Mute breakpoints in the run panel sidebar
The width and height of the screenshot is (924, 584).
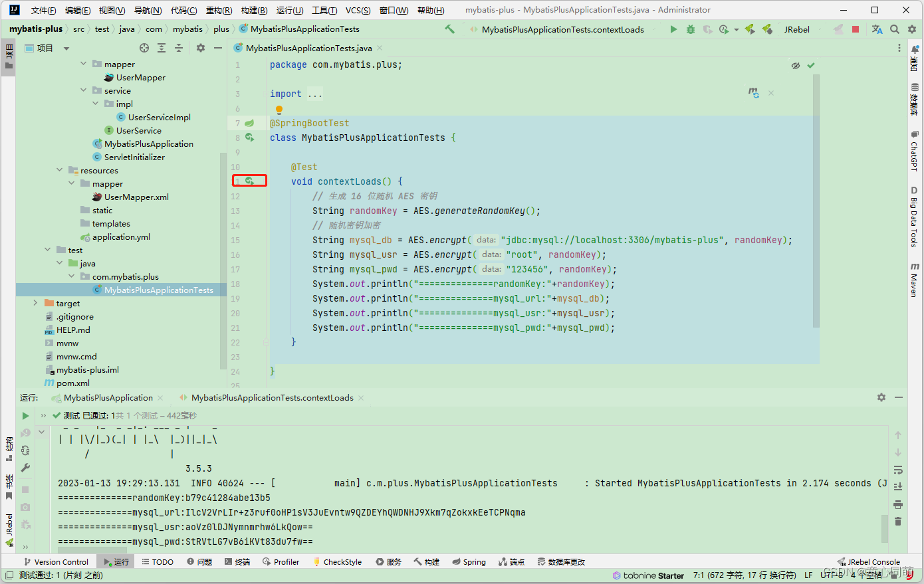pyautogui.click(x=25, y=525)
